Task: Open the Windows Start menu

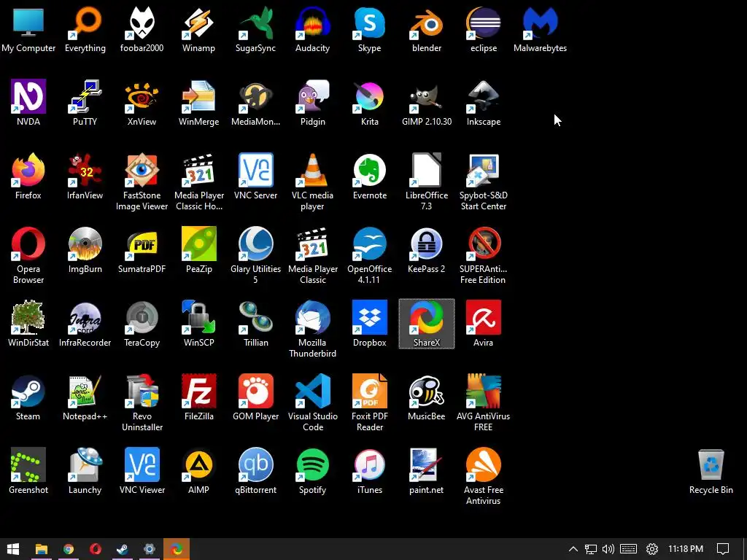Action: [x=13, y=549]
